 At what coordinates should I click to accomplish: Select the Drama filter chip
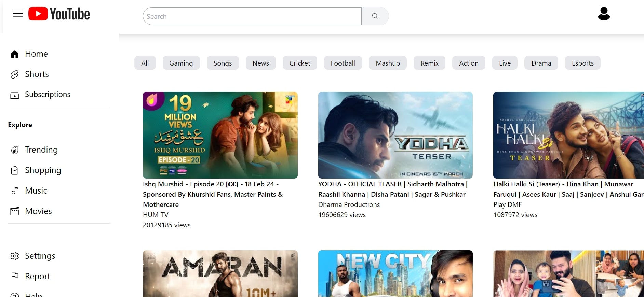point(541,63)
